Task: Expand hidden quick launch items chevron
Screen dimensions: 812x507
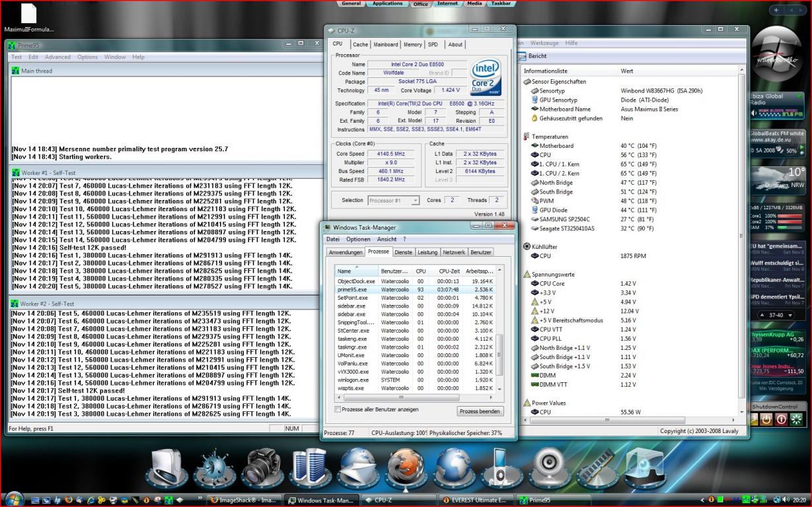Action: pos(200,499)
